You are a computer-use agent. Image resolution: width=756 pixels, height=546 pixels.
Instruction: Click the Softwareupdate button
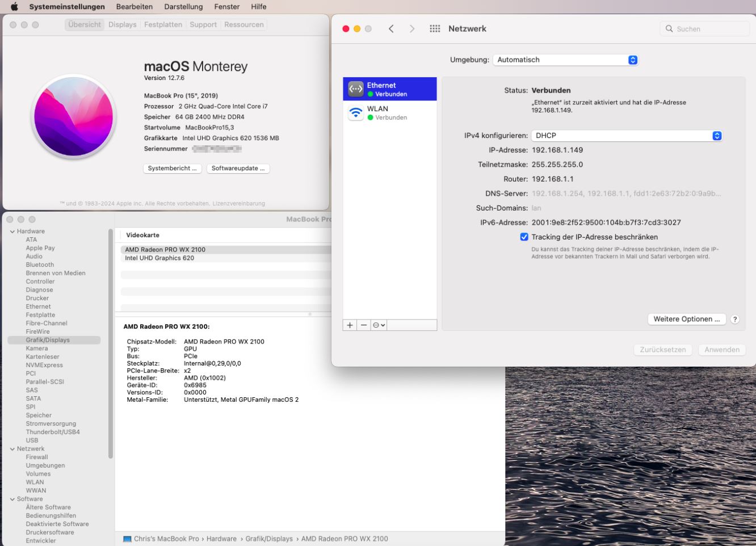pos(238,169)
